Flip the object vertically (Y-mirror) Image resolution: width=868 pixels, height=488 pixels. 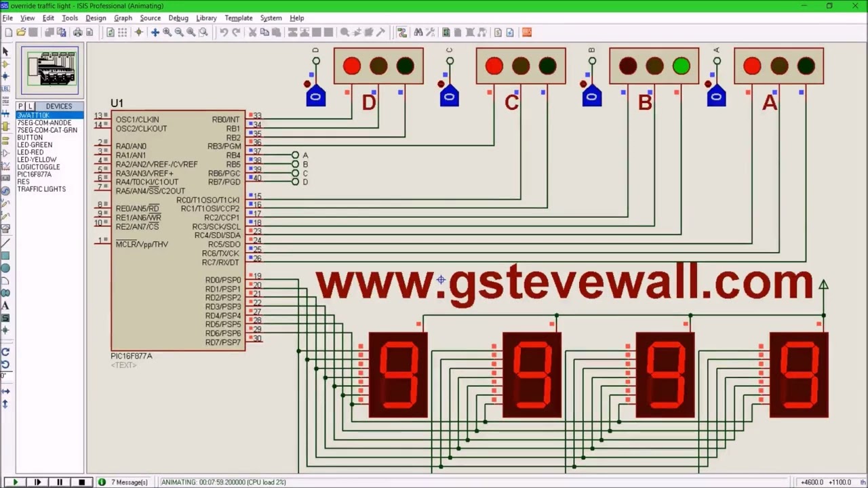tap(5, 404)
